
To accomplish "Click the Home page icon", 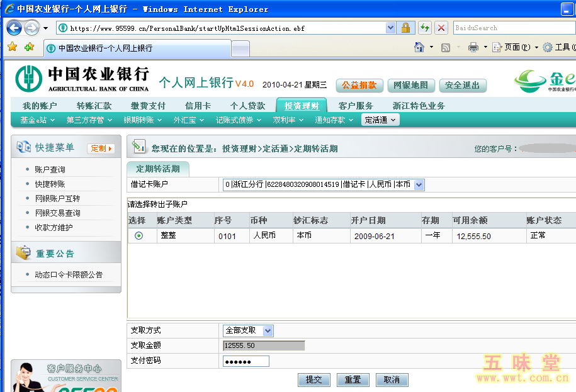I will pos(419,47).
